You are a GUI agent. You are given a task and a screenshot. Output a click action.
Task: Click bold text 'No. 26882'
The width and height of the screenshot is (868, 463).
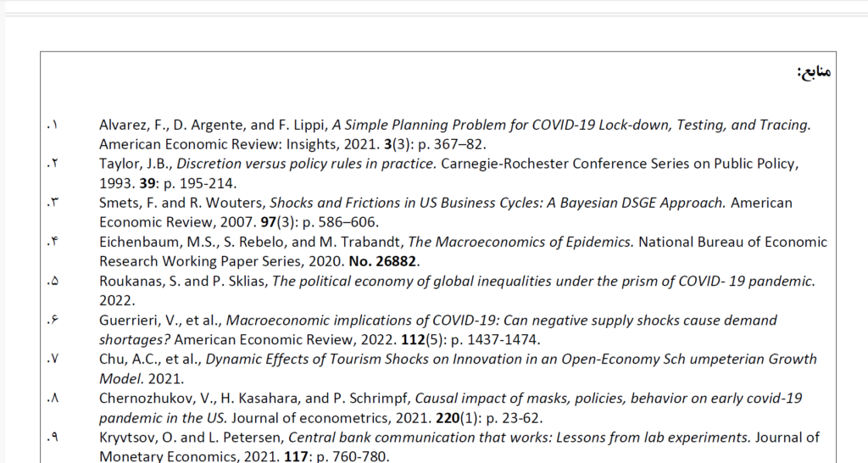click(382, 261)
